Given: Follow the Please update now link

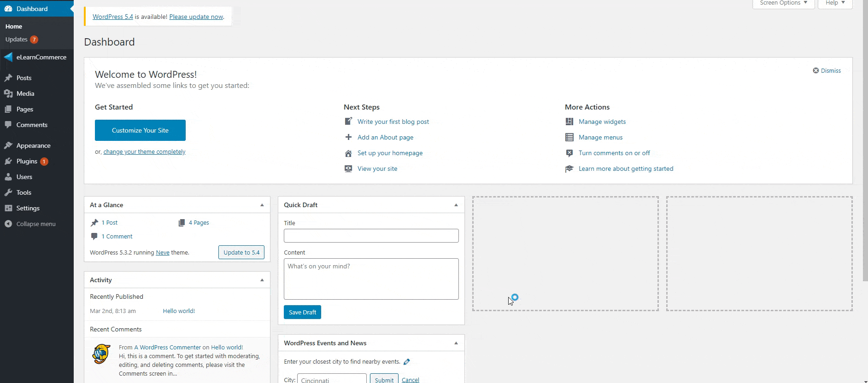Looking at the screenshot, I should click(196, 17).
